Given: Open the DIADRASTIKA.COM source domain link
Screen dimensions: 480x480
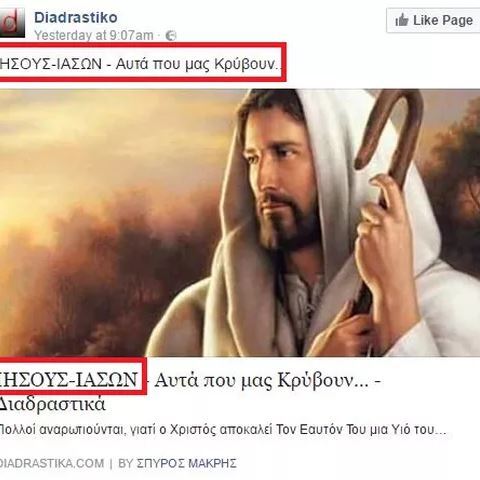Looking at the screenshot, I should click(x=52, y=463).
